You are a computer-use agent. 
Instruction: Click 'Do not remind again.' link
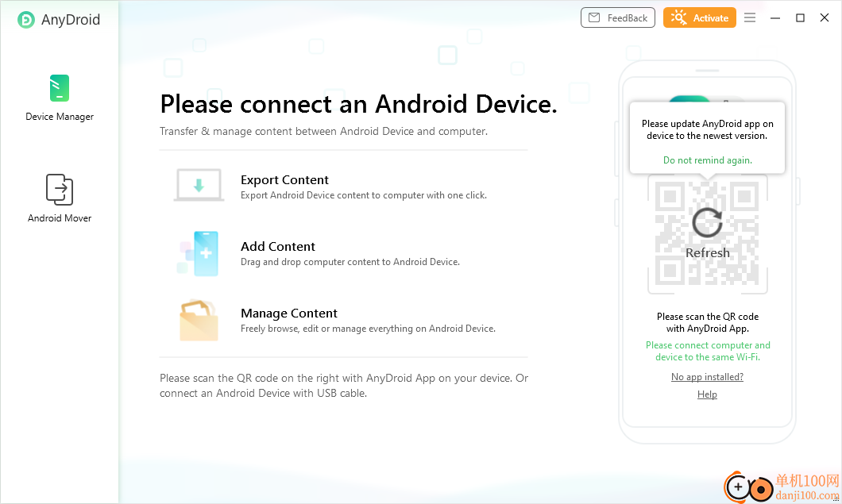pyautogui.click(x=707, y=160)
